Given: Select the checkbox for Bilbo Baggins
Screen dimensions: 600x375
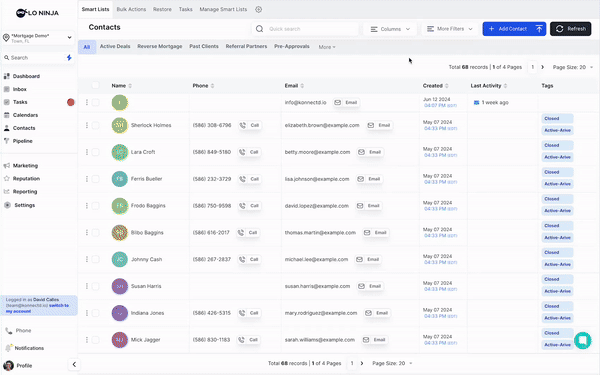Looking at the screenshot, I should [95, 232].
